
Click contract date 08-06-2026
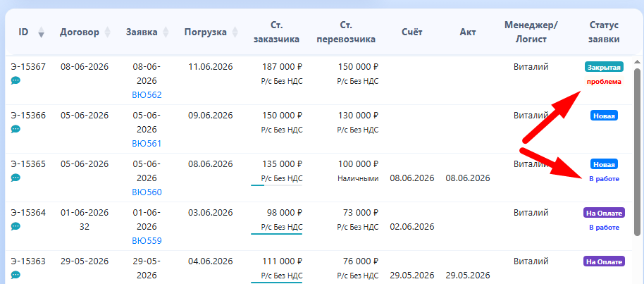point(85,66)
